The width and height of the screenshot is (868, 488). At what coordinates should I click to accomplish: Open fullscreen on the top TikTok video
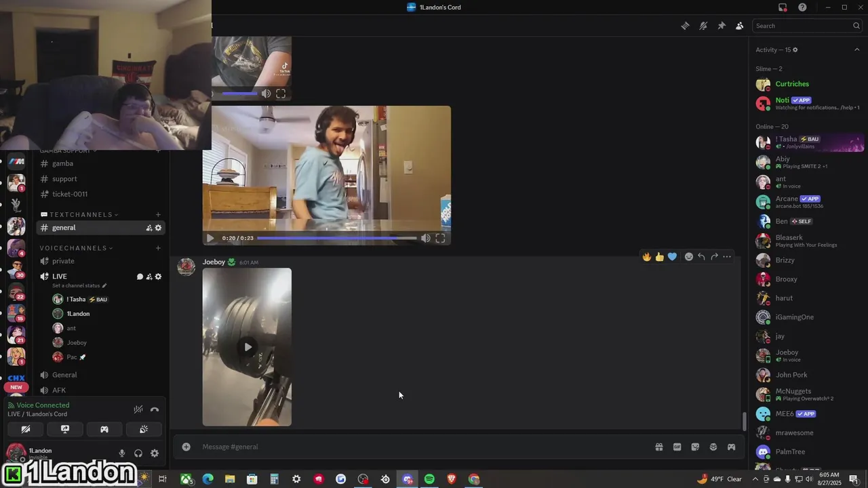coord(281,94)
